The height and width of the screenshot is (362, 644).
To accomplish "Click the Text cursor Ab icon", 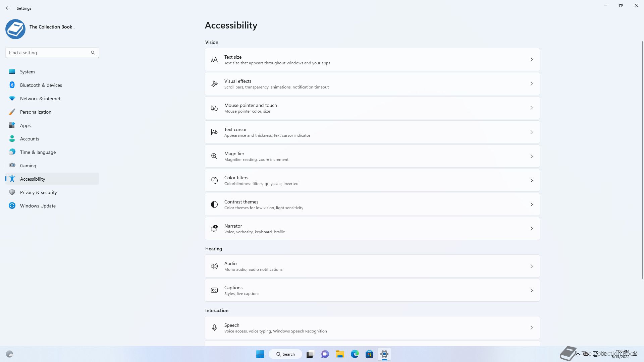I will [214, 132].
